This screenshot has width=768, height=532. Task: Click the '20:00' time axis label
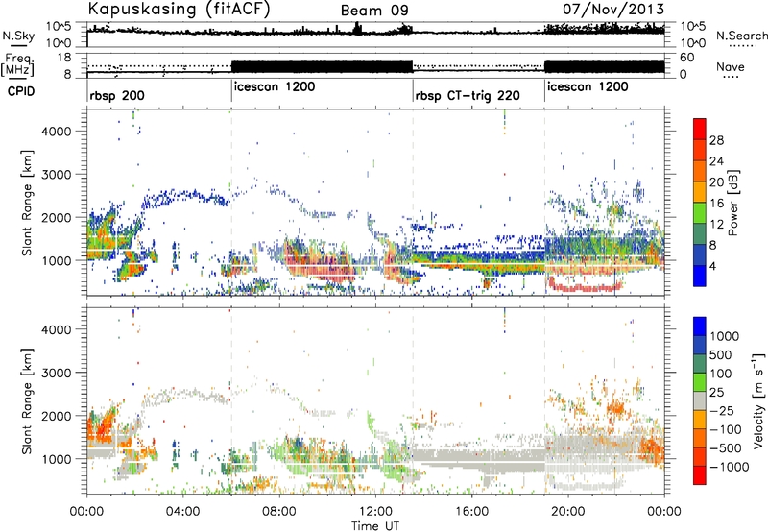(x=567, y=512)
